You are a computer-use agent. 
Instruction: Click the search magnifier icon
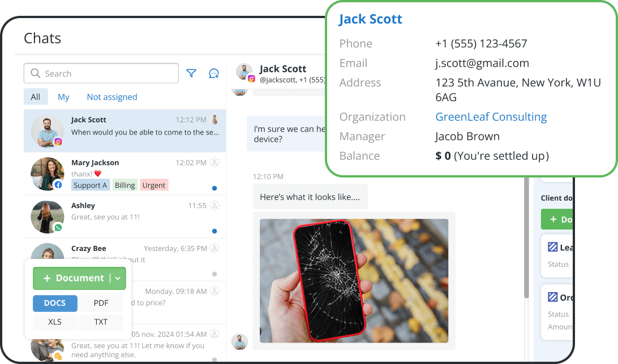(x=34, y=73)
